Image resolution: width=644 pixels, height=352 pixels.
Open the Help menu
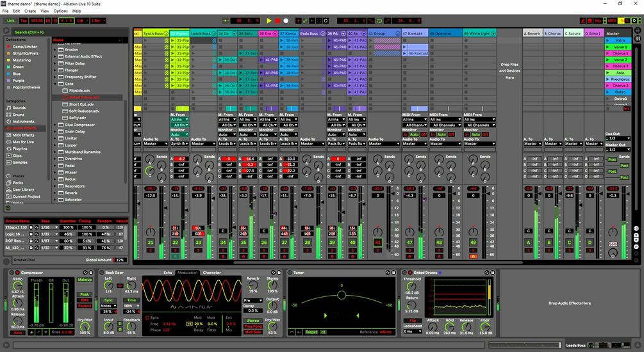click(77, 11)
